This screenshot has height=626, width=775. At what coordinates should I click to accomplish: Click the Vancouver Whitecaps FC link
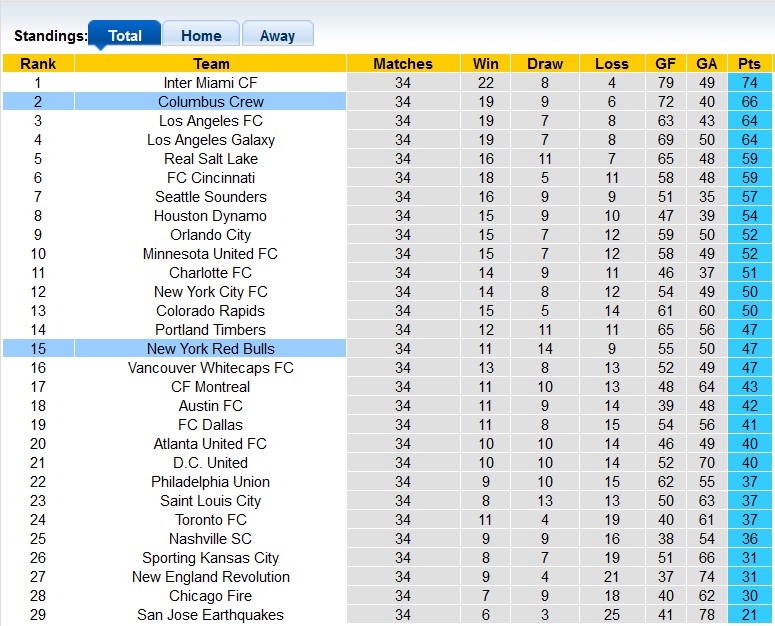[x=211, y=368]
